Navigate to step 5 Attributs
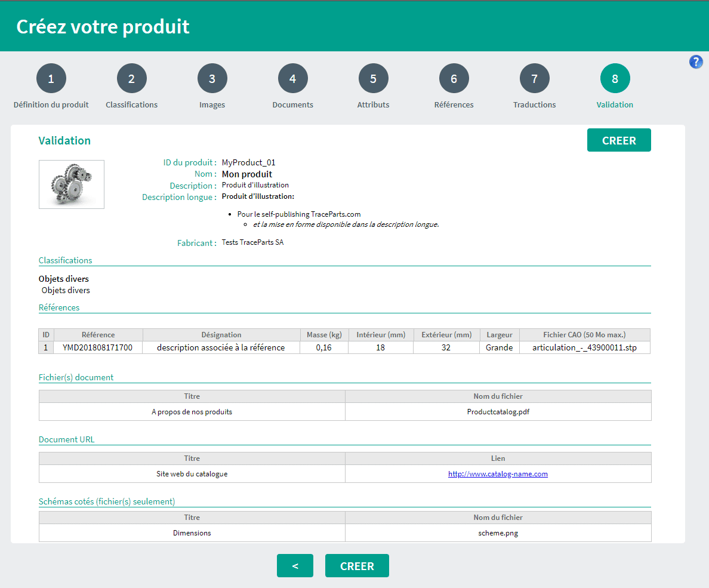This screenshot has width=709, height=588. point(374,79)
